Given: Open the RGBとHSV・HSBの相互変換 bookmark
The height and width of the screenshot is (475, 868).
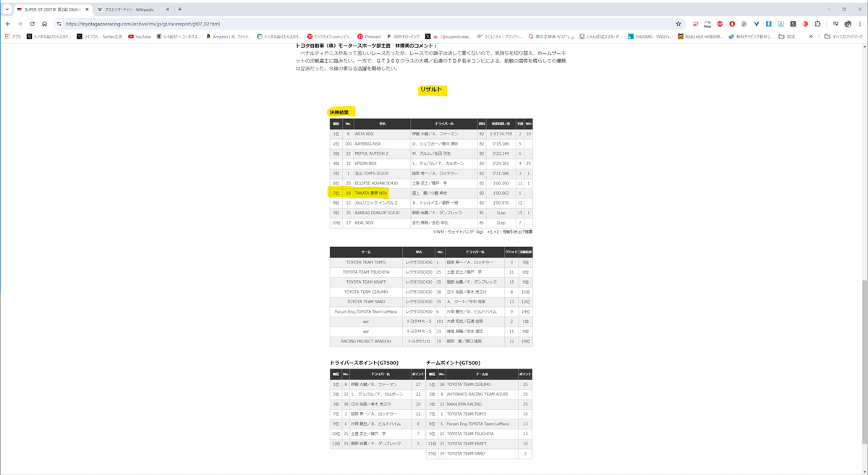Looking at the screenshot, I should pyautogui.click(x=701, y=36).
